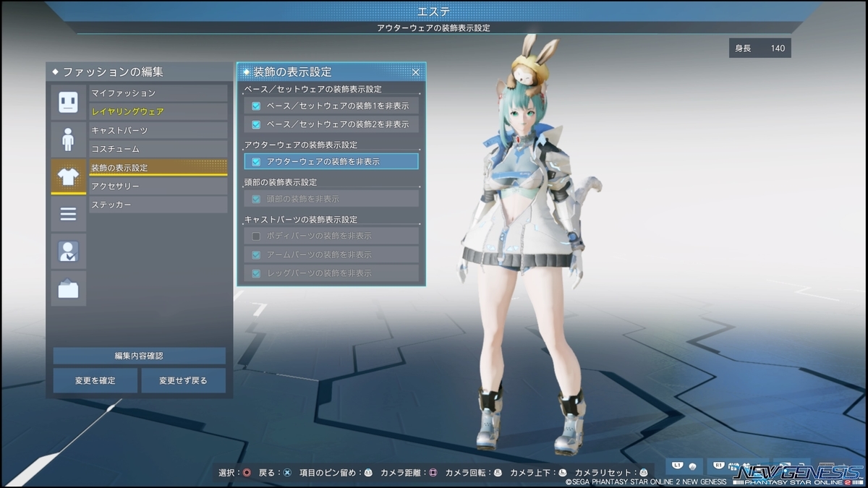Viewport: 868px width, 488px height.
Task: Open the アクセサリー menu entry
Action: point(158,186)
